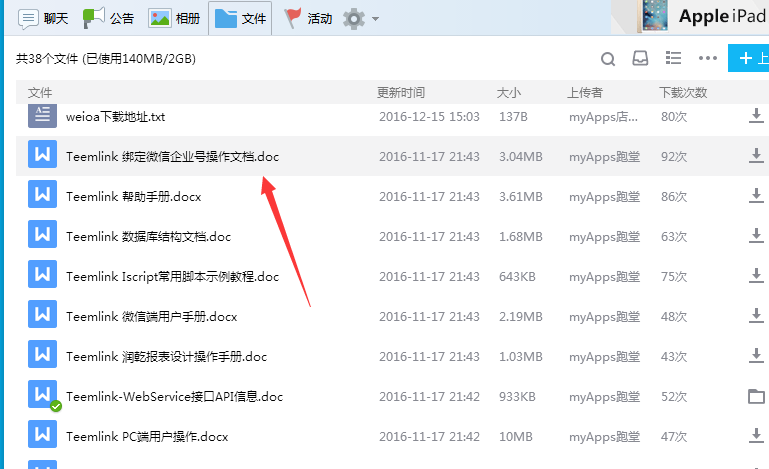Select file Teemlink-WebService接口API信息.doc
This screenshot has height=469, width=769.
[x=174, y=396]
